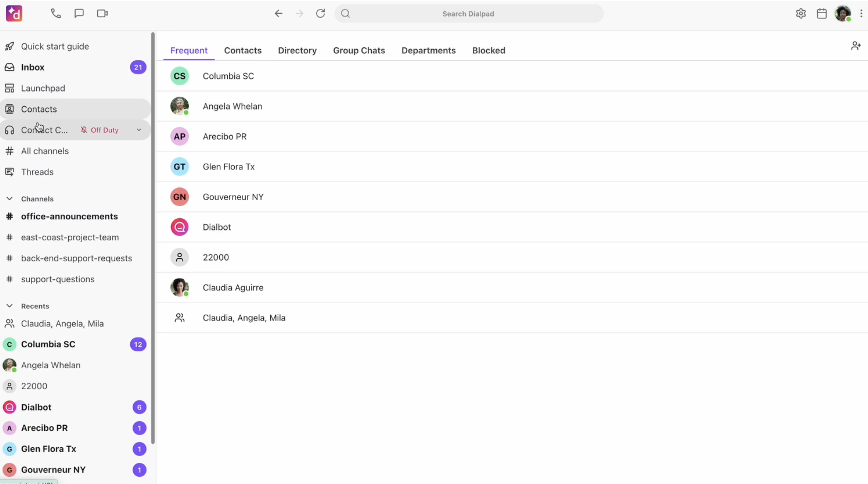This screenshot has width=868, height=484.
Task: Toggle Off Duty status in Contact Center
Action: tap(100, 130)
